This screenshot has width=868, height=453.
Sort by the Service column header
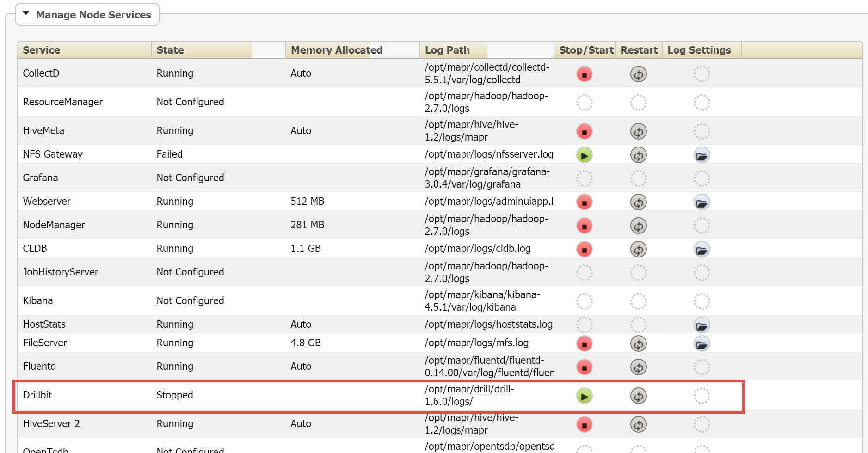85,50
